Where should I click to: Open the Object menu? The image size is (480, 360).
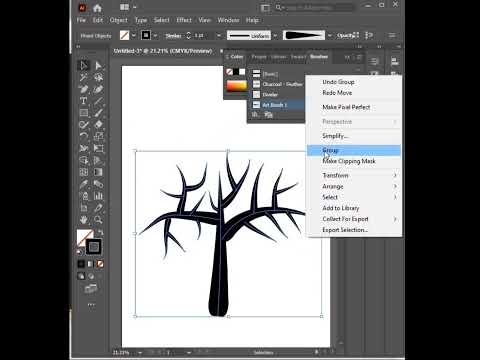[x=118, y=20]
